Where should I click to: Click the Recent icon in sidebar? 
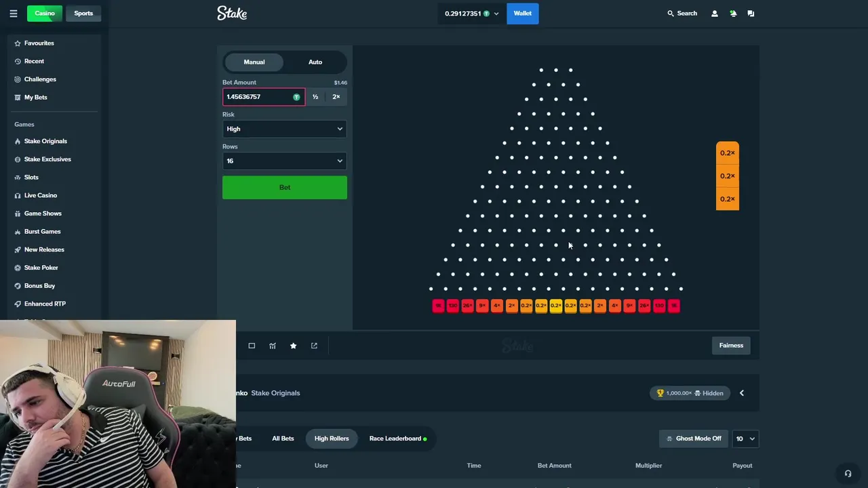coord(18,61)
